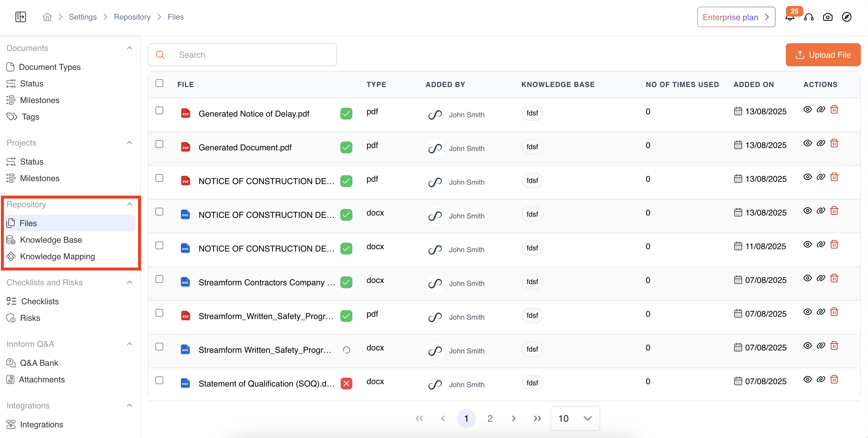This screenshot has width=868, height=438.
Task: Click link icon for Generated Document.pdf
Action: coord(821,143)
